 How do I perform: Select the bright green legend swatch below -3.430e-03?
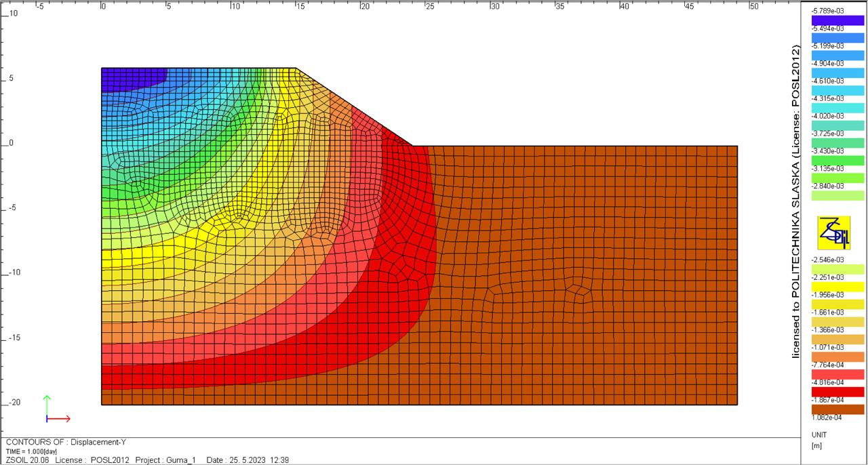pyautogui.click(x=837, y=160)
